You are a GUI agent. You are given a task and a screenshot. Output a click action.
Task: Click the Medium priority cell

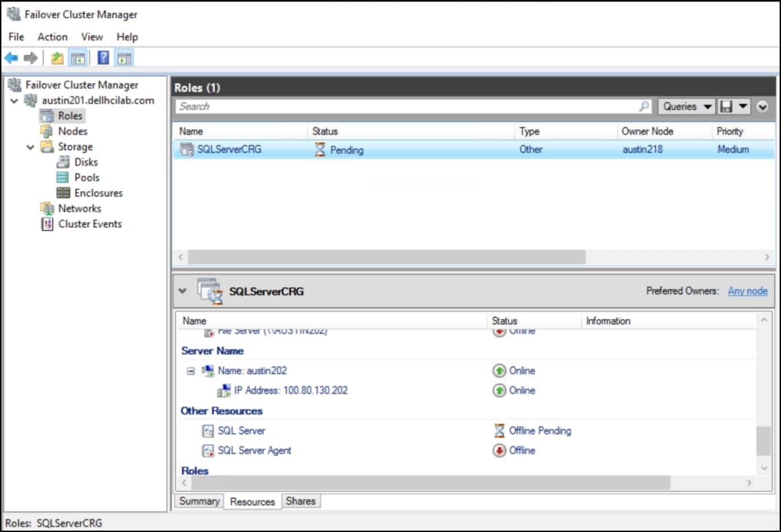tap(733, 149)
